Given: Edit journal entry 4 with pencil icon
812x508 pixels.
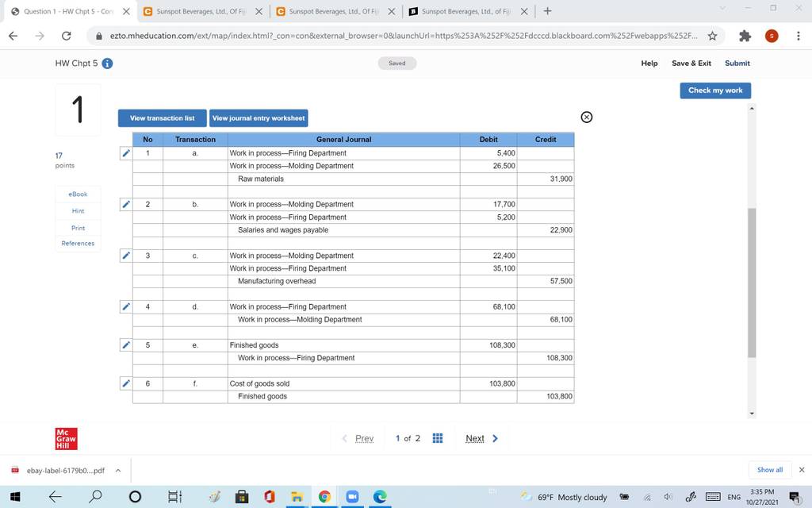Looking at the screenshot, I should (126, 306).
